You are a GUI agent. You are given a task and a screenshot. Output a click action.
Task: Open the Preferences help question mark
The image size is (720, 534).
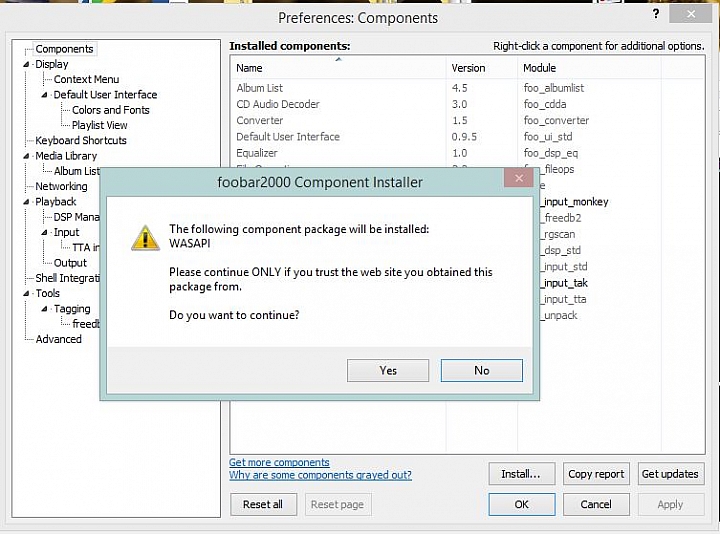[x=656, y=14]
